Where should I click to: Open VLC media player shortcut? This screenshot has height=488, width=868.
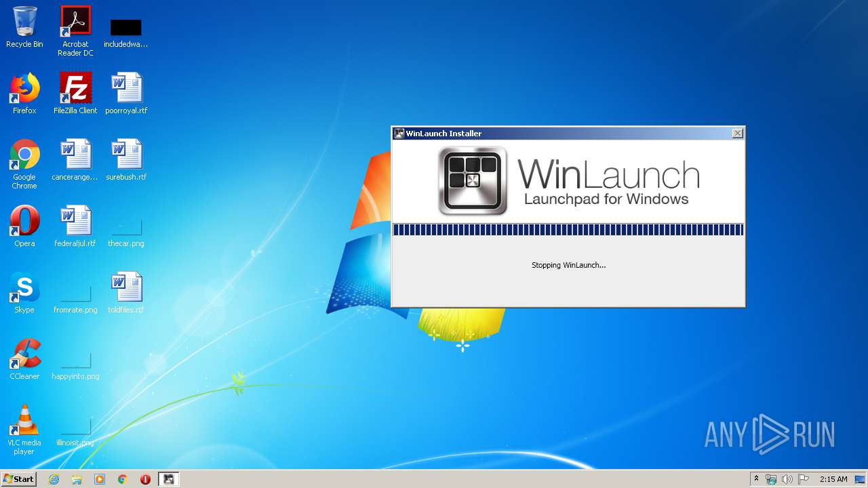(24, 430)
